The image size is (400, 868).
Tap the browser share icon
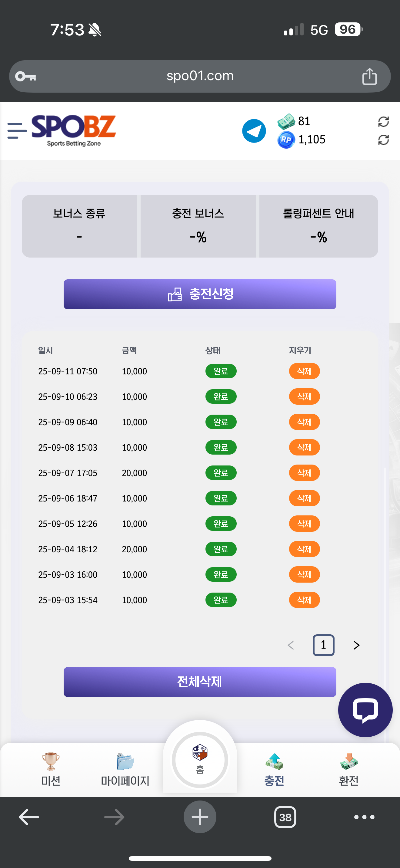(x=369, y=77)
